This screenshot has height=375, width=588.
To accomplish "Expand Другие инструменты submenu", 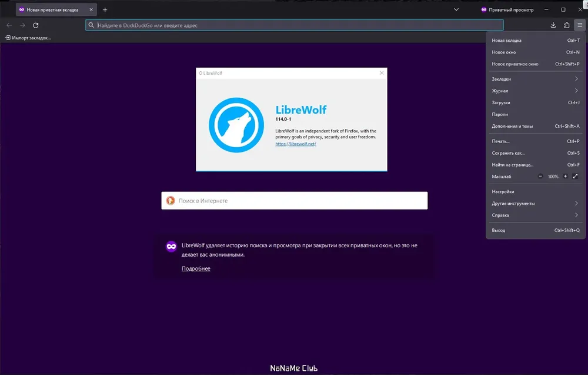I will pos(535,203).
